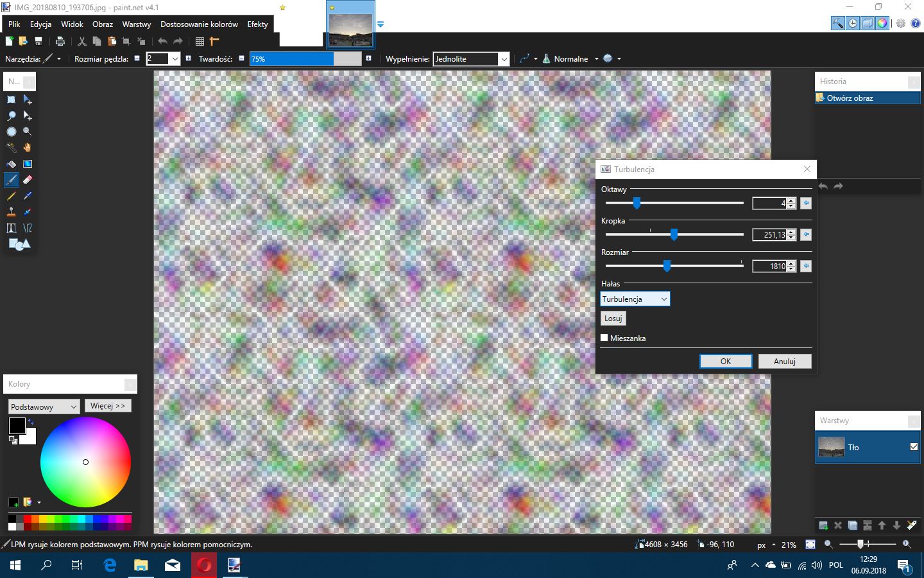The width and height of the screenshot is (924, 578).
Task: Click the Oktawy slider track
Action: pos(674,203)
